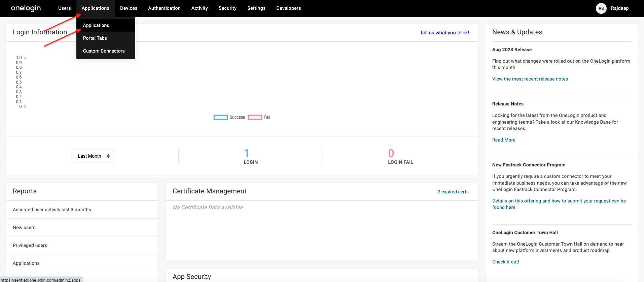The height and width of the screenshot is (282, 644).
Task: Click the RS user avatar icon
Action: [x=601, y=8]
